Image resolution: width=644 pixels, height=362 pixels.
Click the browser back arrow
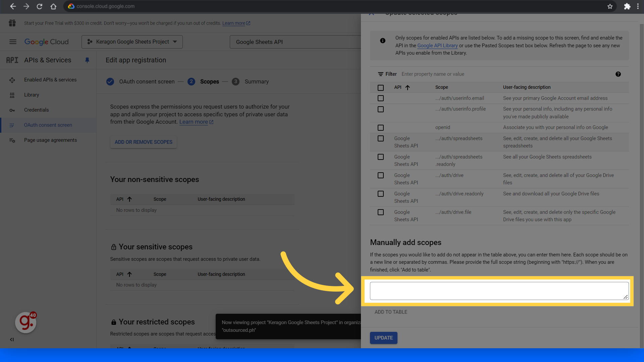click(x=13, y=6)
